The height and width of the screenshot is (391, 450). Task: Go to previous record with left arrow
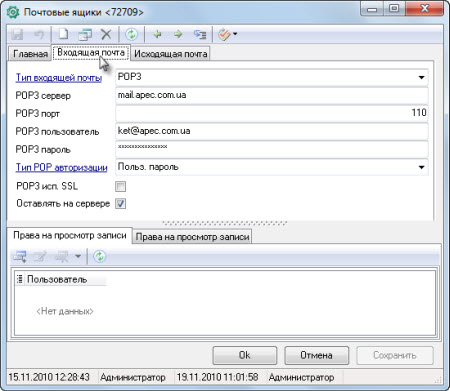(157, 34)
